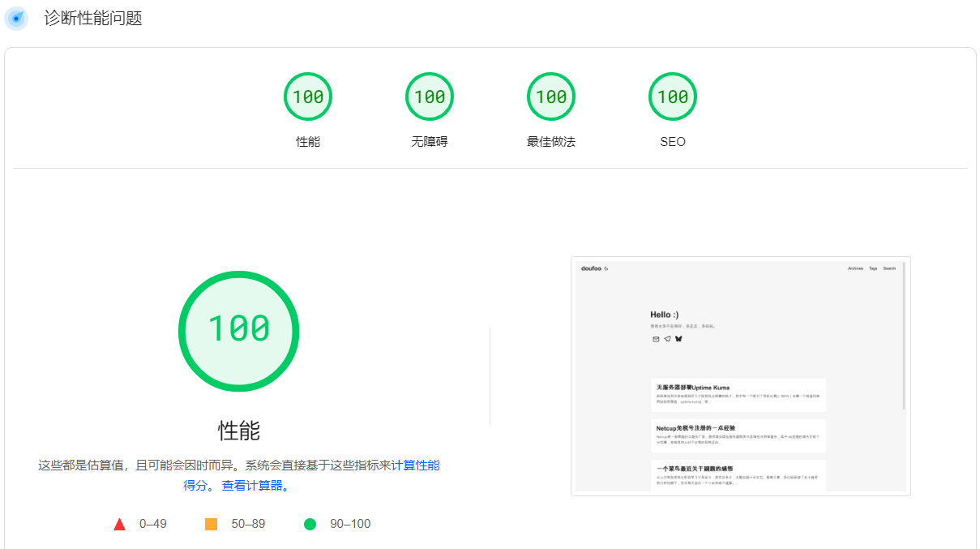The height and width of the screenshot is (549, 980).
Task: Click the red triangle 0–49 legend icon
Action: coord(120,525)
